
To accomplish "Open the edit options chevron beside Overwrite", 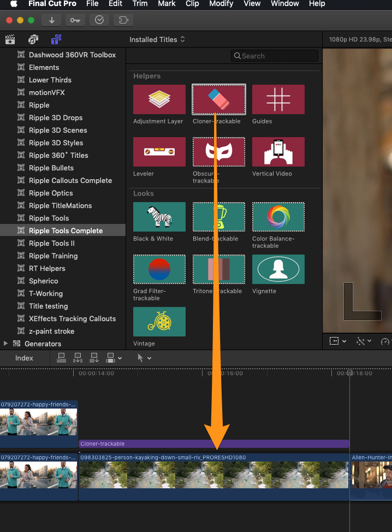I will click(x=120, y=358).
